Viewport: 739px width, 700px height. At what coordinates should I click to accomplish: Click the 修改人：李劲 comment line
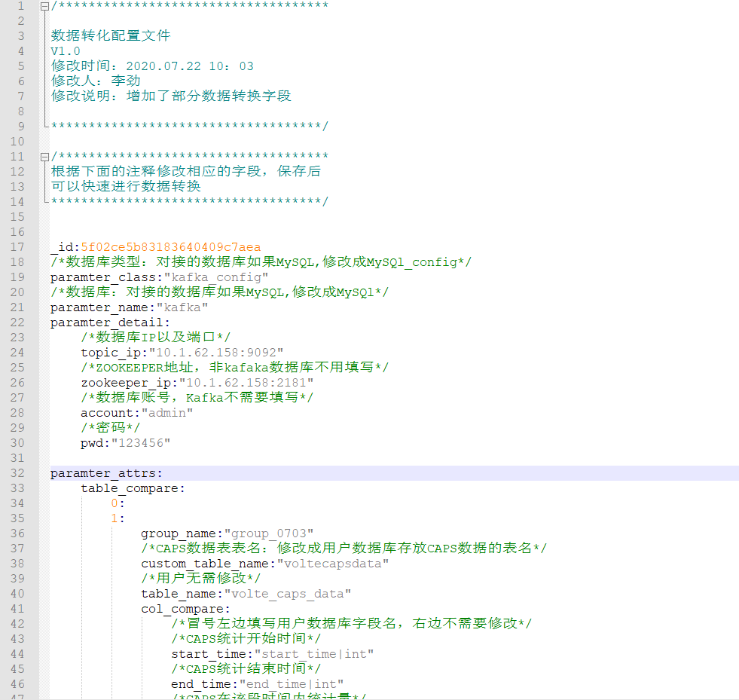pyautogui.click(x=96, y=81)
